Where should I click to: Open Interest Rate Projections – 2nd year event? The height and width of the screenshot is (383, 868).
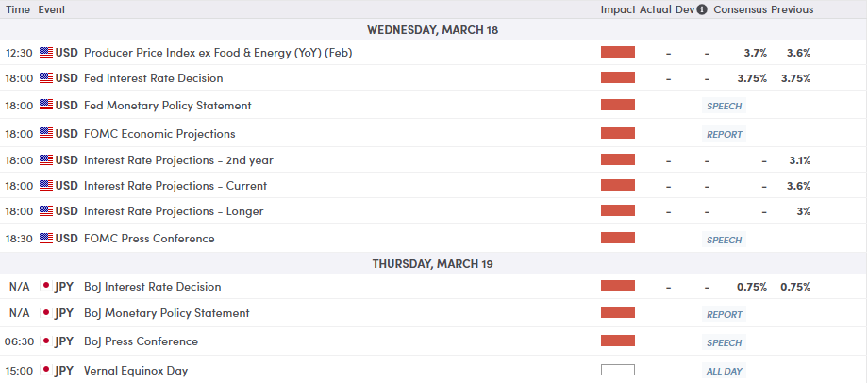178,160
